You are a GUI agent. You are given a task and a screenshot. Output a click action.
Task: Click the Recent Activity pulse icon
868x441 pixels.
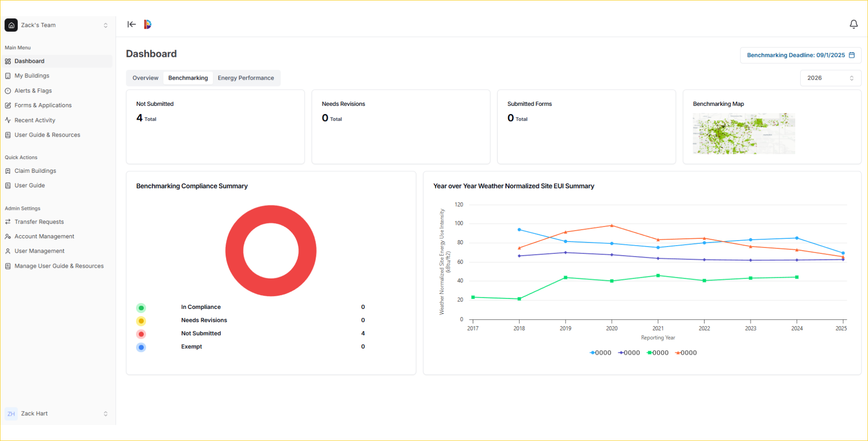pyautogui.click(x=8, y=120)
